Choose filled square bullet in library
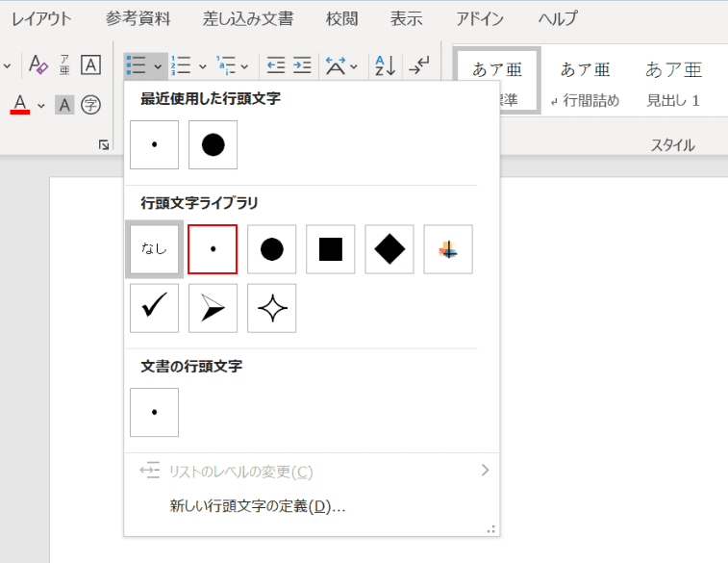The height and width of the screenshot is (563, 728). 331,249
